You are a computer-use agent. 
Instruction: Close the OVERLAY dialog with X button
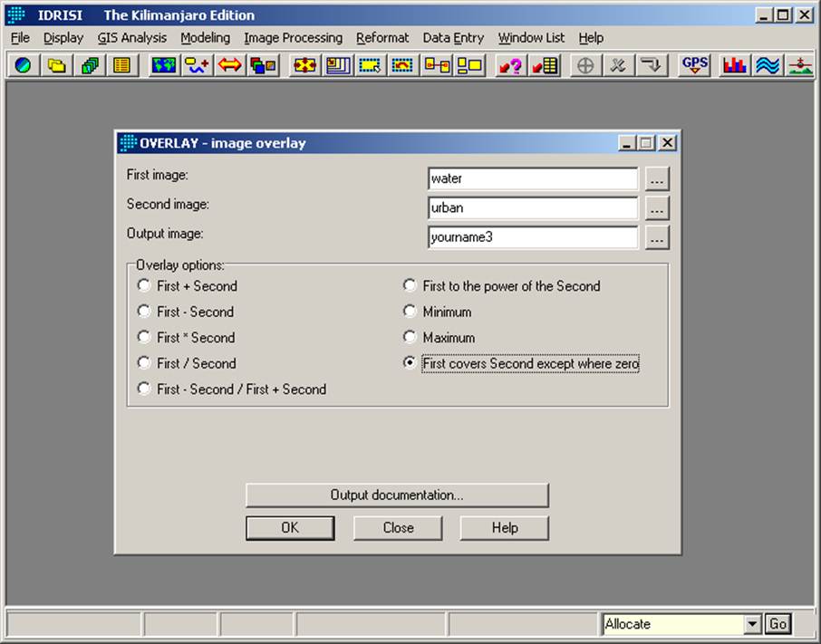668,143
